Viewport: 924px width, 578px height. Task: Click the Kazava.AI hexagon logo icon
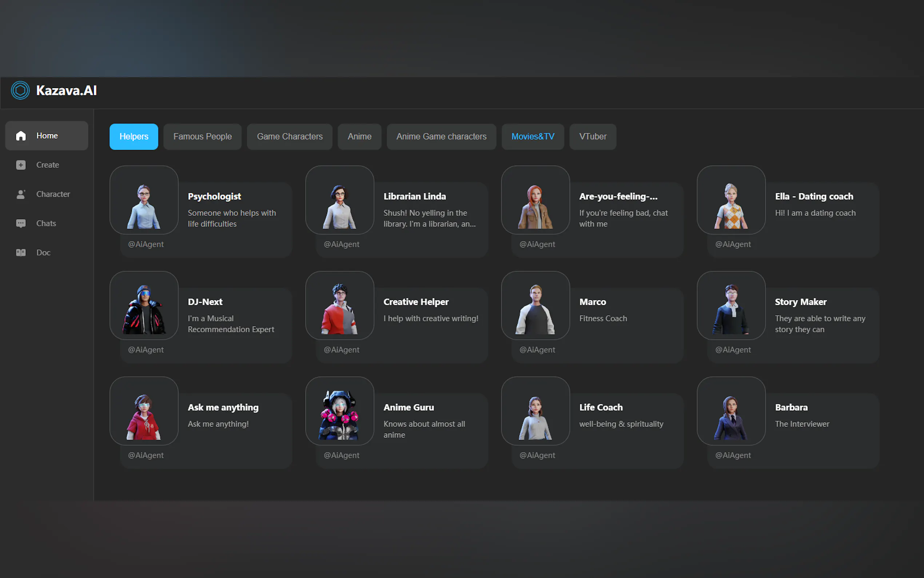[20, 91]
